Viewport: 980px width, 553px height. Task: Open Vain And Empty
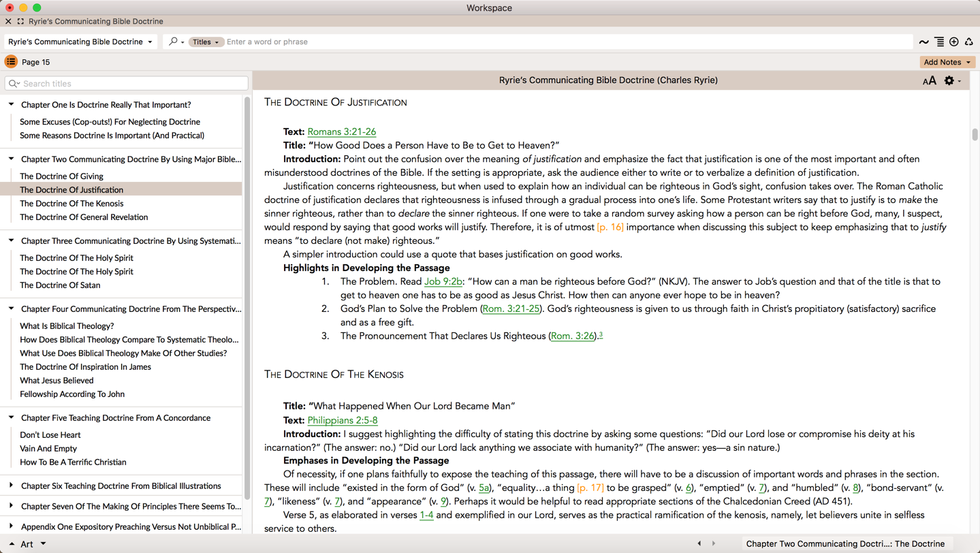[x=48, y=449]
